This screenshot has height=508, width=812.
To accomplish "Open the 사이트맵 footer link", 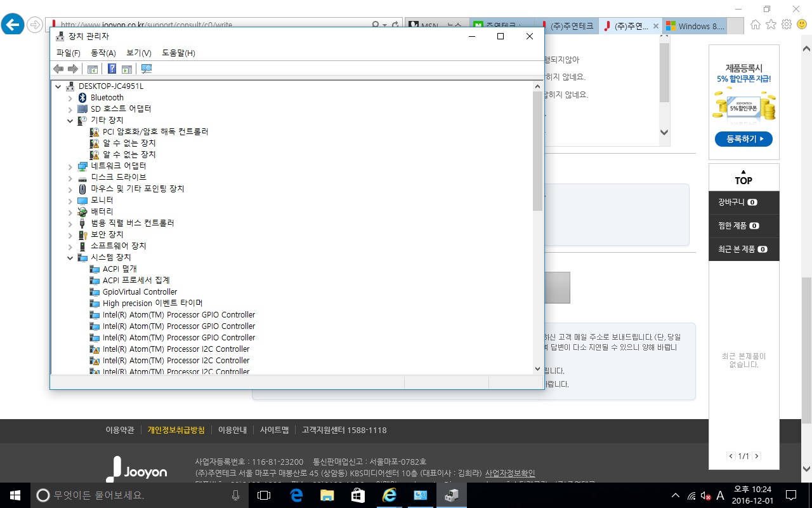I will click(x=274, y=430).
